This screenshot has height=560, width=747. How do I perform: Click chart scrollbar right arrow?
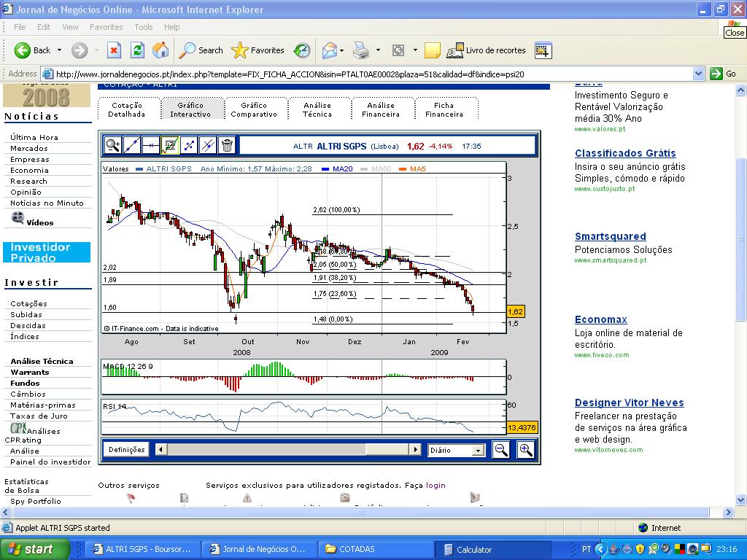point(415,449)
